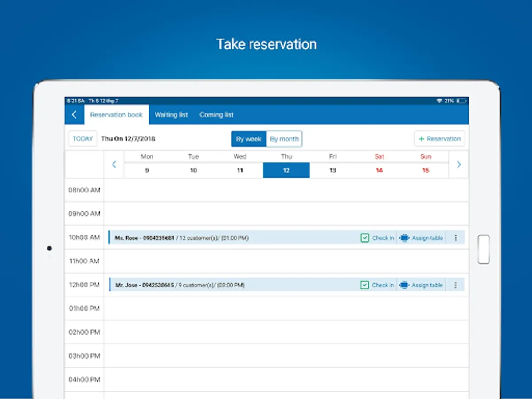Screen dimensions: 532x399
Task: Select Saturday 14 in the week header
Action: 379,170
